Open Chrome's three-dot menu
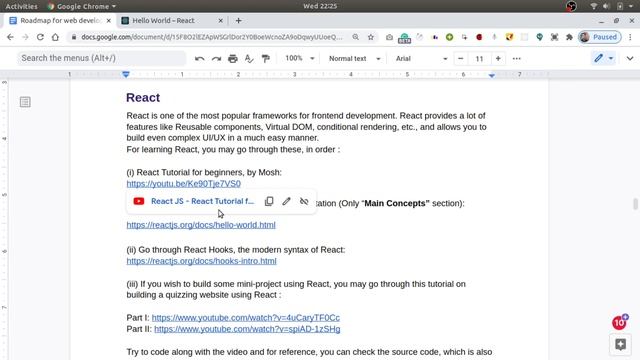The width and height of the screenshot is (640, 360). click(x=630, y=37)
